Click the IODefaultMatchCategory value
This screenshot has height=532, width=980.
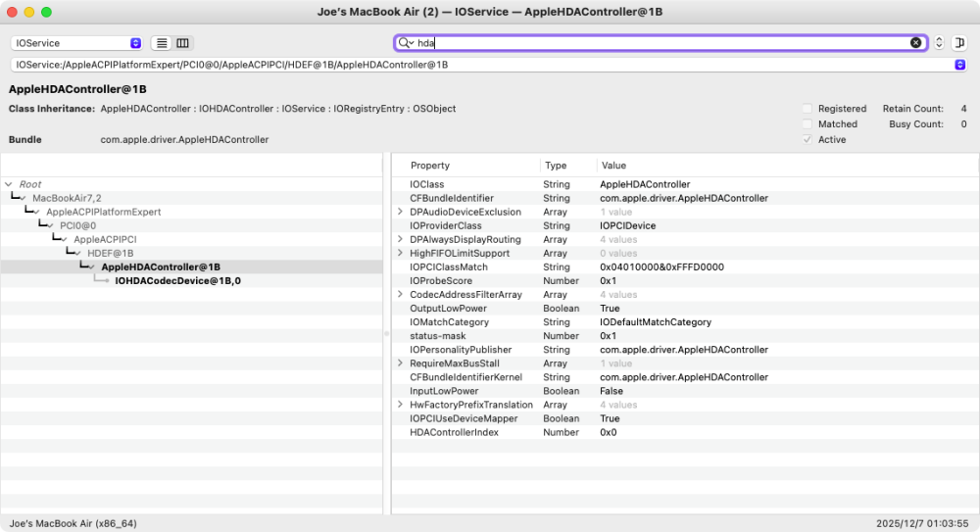click(x=656, y=322)
